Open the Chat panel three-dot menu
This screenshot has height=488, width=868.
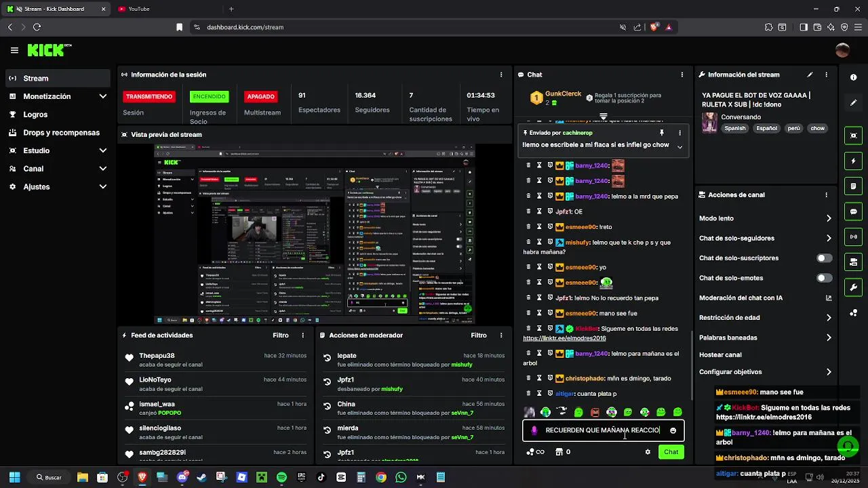point(682,75)
